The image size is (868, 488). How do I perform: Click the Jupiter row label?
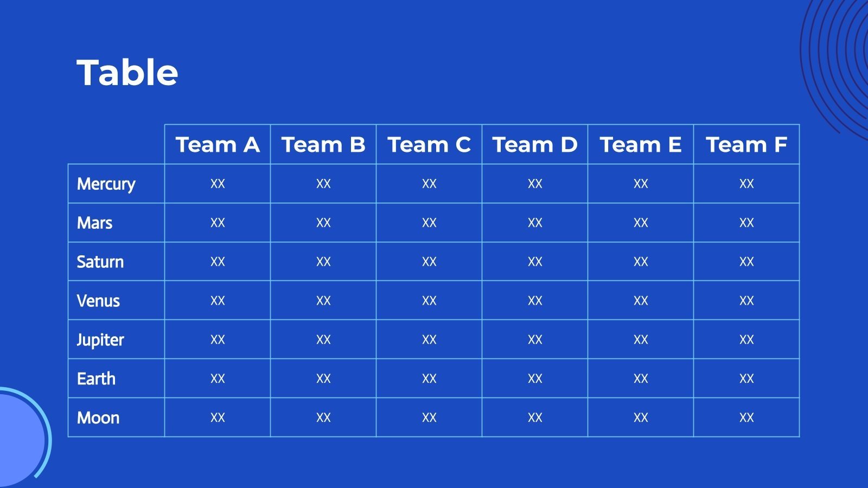[x=100, y=340]
